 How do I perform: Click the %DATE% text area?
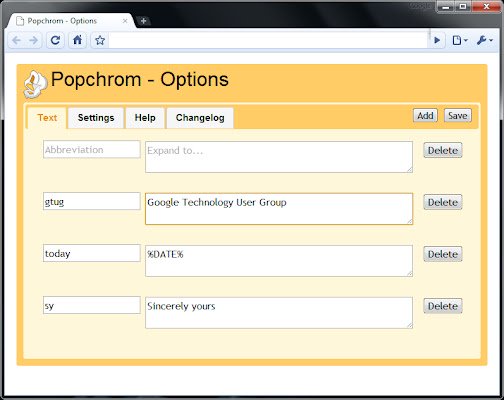tap(279, 261)
